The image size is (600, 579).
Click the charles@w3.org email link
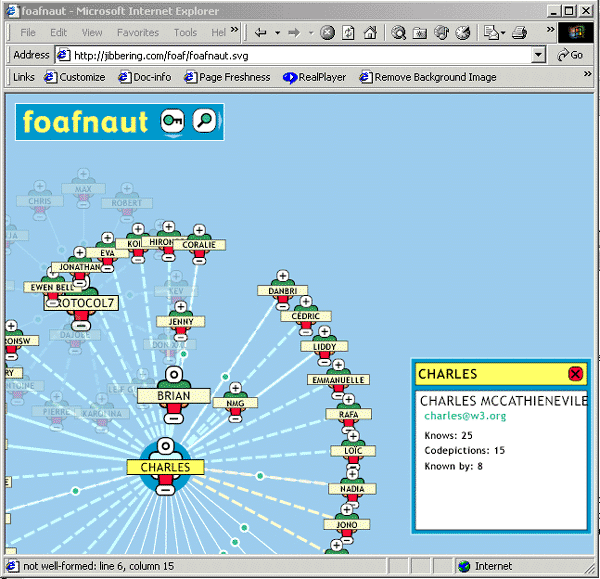(x=465, y=416)
